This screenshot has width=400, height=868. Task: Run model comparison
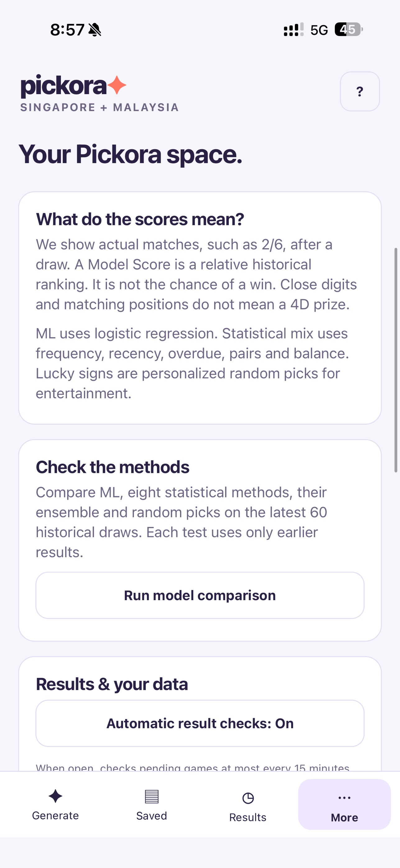point(200,595)
